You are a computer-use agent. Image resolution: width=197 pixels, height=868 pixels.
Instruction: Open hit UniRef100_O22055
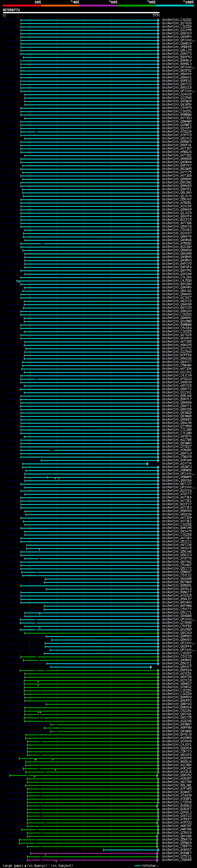[x=176, y=30]
